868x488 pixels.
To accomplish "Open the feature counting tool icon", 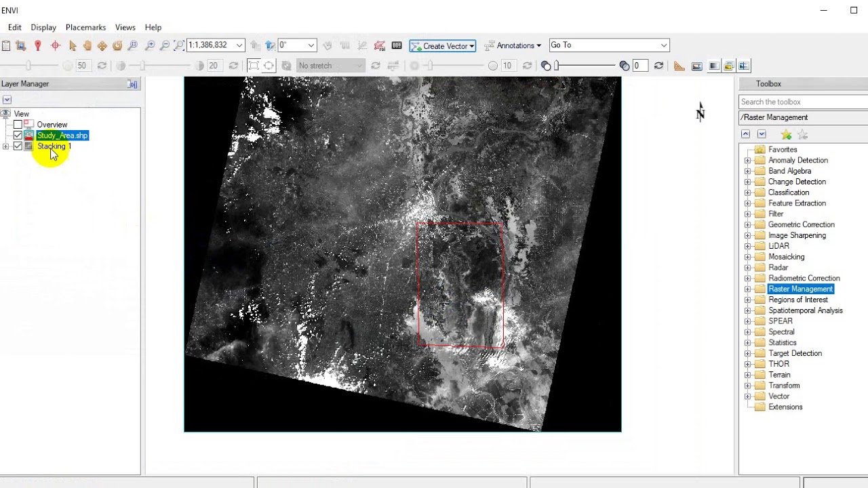I will (x=397, y=45).
